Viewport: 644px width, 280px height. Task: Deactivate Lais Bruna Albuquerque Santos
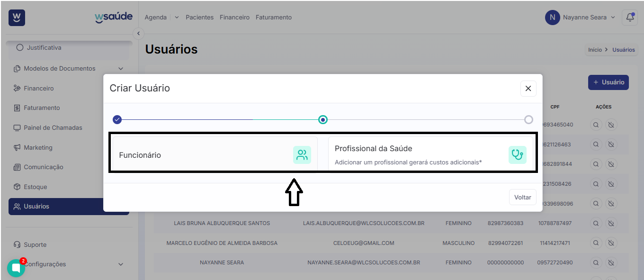(611, 223)
